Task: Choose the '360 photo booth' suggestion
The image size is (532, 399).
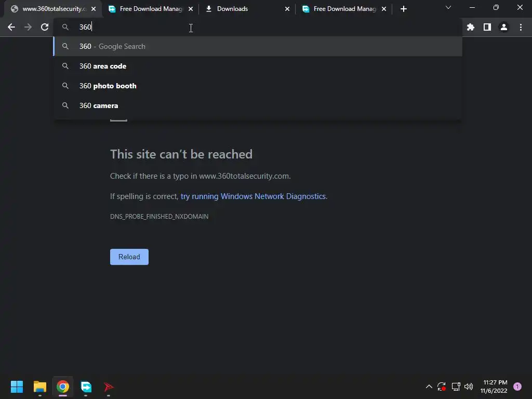Action: click(258, 86)
